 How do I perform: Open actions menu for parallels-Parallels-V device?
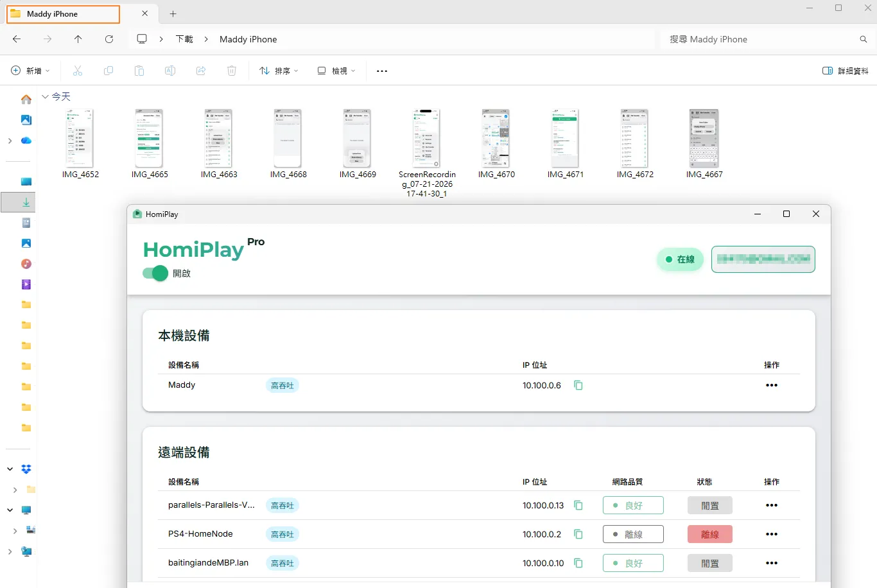[x=772, y=505]
